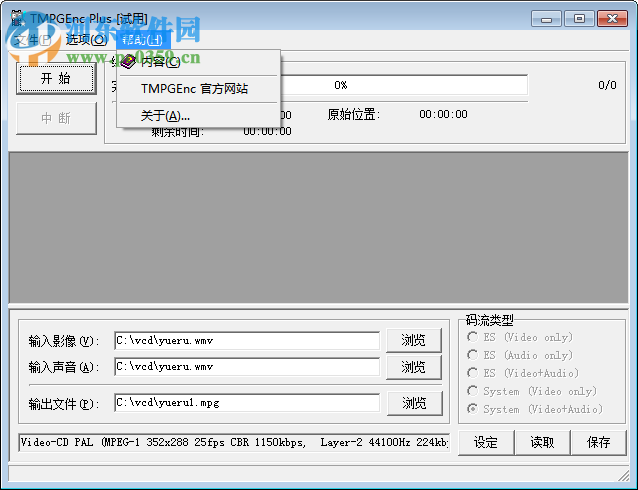Click the 保存 save button
The image size is (638, 490).
(599, 442)
